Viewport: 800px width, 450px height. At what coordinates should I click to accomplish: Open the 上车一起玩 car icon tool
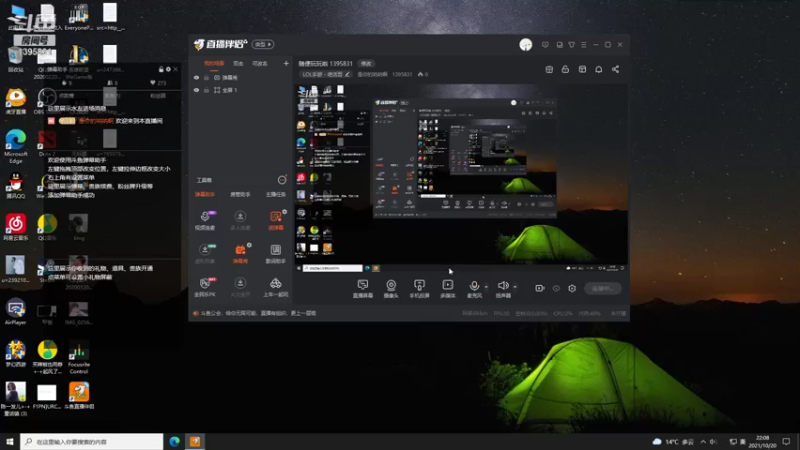tap(276, 287)
